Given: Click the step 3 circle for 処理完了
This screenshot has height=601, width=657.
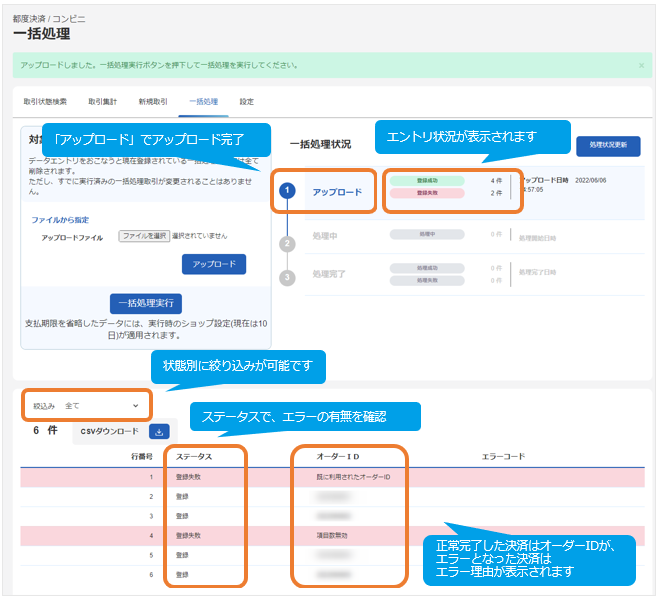Looking at the screenshot, I should (287, 277).
